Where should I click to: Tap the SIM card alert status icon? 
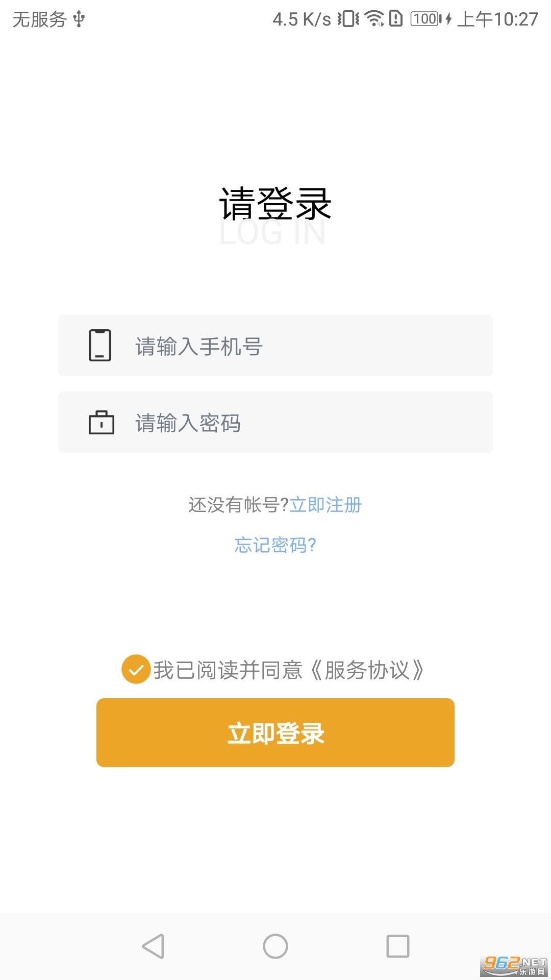click(x=396, y=19)
